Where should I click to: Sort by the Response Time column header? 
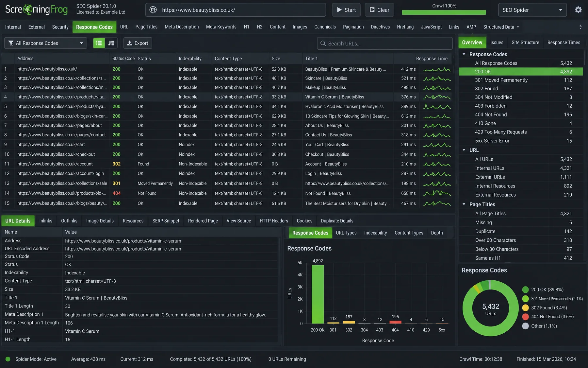click(x=432, y=59)
